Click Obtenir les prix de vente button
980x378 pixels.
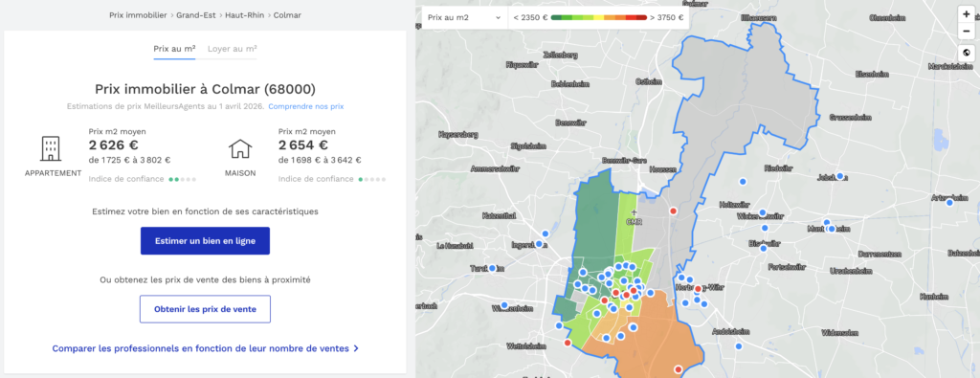tap(205, 309)
